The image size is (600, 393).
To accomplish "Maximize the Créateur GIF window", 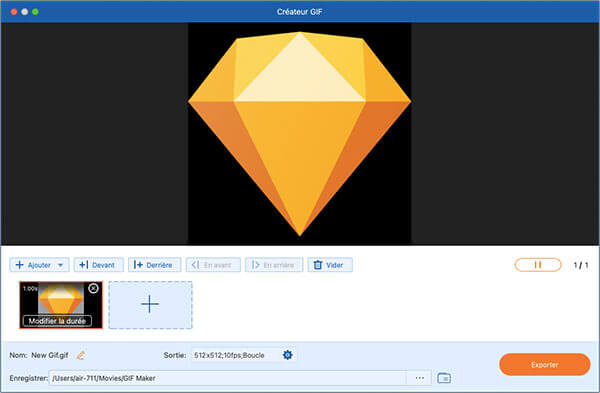I will click(x=35, y=12).
